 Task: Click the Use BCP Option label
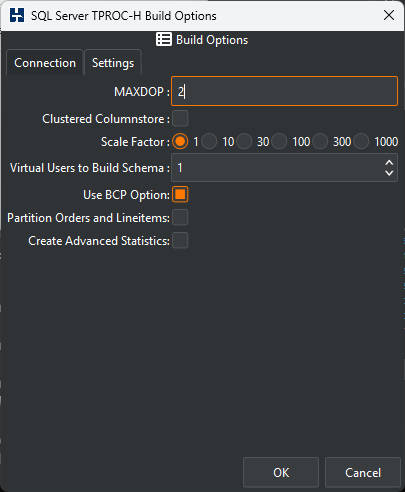[x=126, y=195]
